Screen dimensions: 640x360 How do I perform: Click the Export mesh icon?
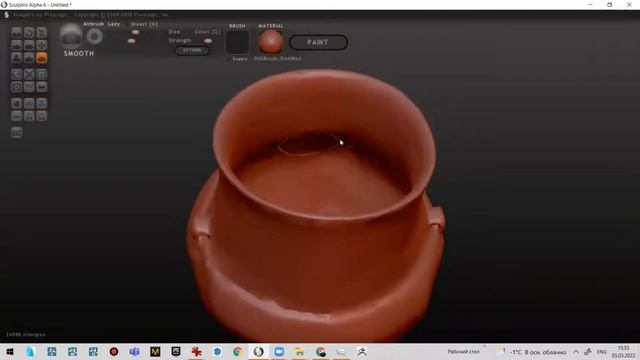coord(16,116)
